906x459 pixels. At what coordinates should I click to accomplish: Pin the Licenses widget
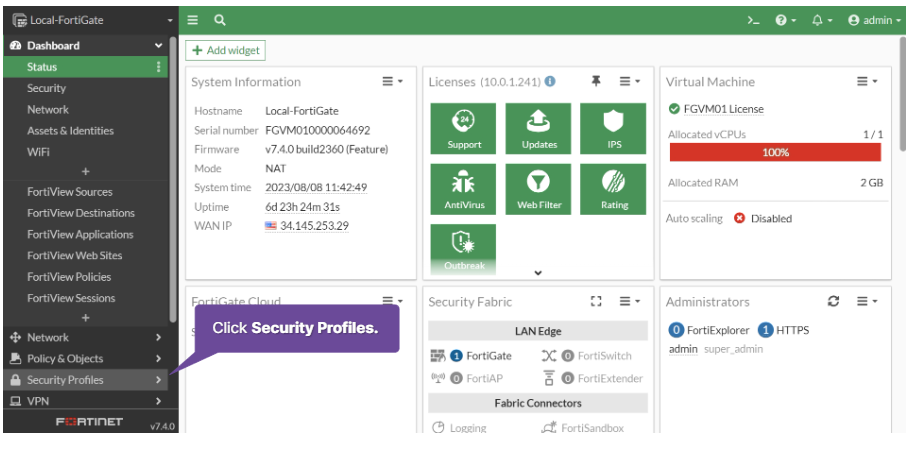pyautogui.click(x=596, y=82)
